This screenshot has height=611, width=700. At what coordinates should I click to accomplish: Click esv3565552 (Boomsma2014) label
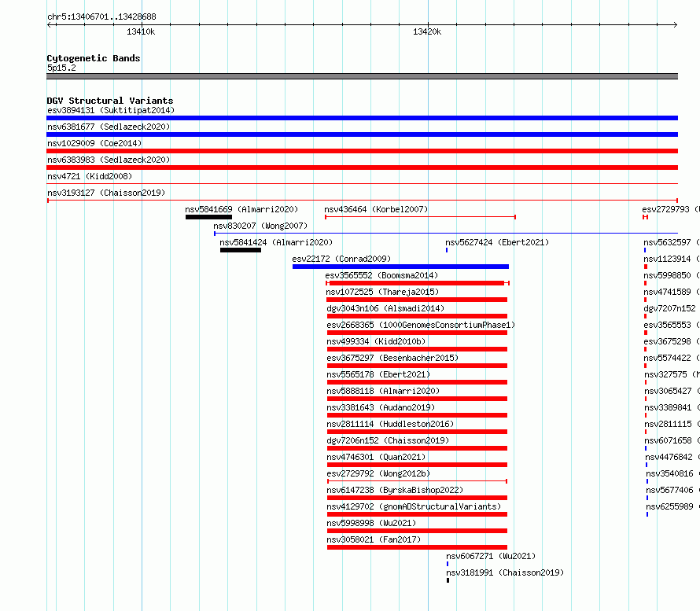(381, 275)
